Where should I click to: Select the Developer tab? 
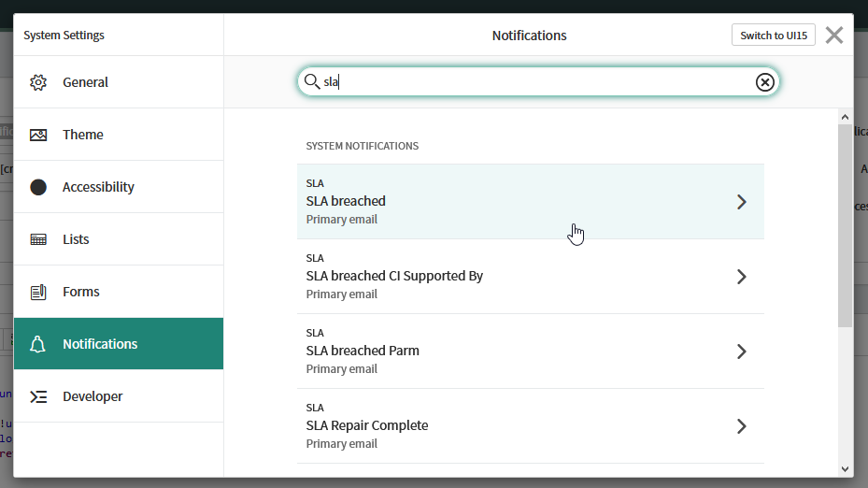(x=119, y=396)
